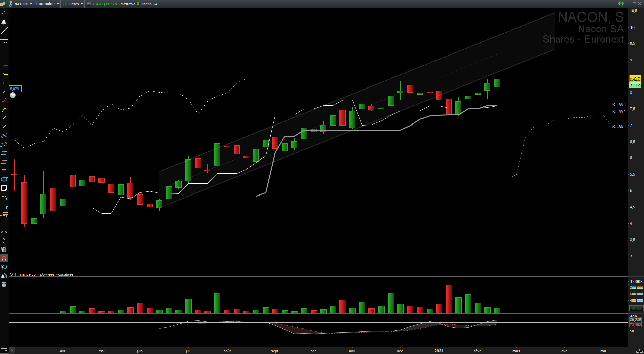Select the blue channel drawing tool
644x354 pixels.
pos(4,136)
